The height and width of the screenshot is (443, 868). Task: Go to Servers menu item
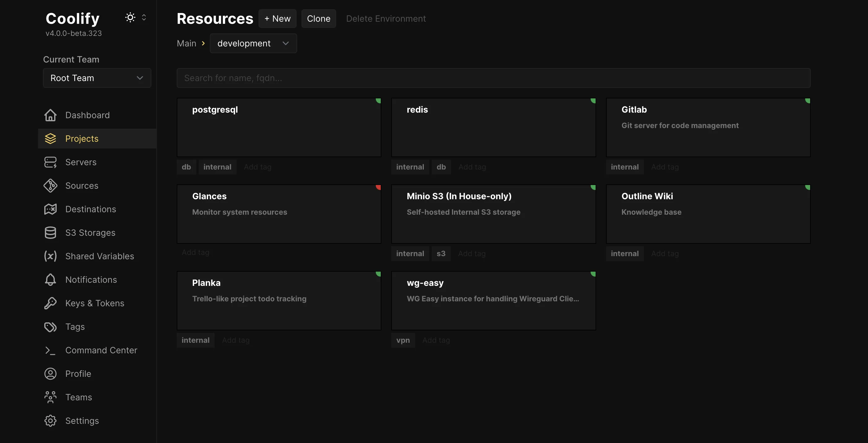(97, 162)
